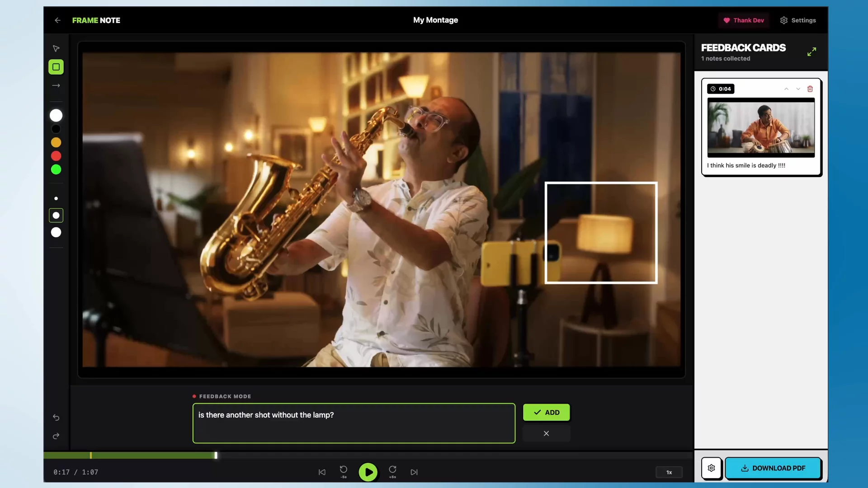Select the cursor pointer tool
This screenshot has height=488, width=868.
coord(56,48)
